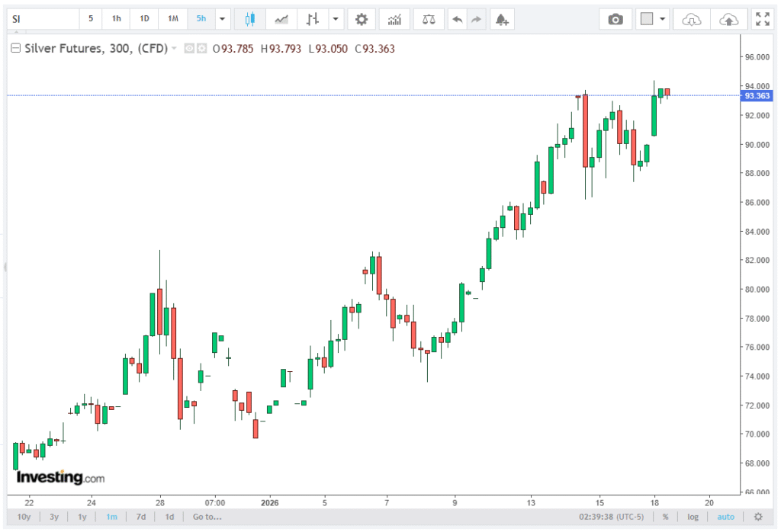Select the 1D interval
The height and width of the screenshot is (532, 781).
144,19
